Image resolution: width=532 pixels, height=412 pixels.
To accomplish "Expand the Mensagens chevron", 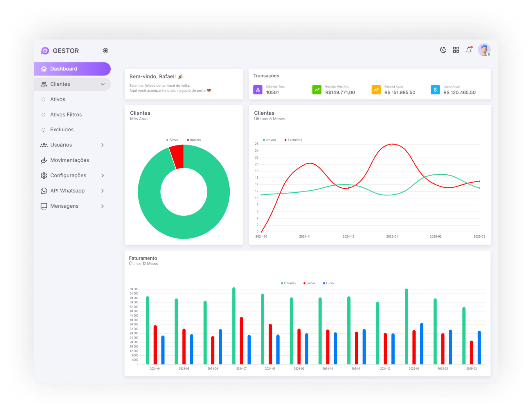I will [103, 206].
